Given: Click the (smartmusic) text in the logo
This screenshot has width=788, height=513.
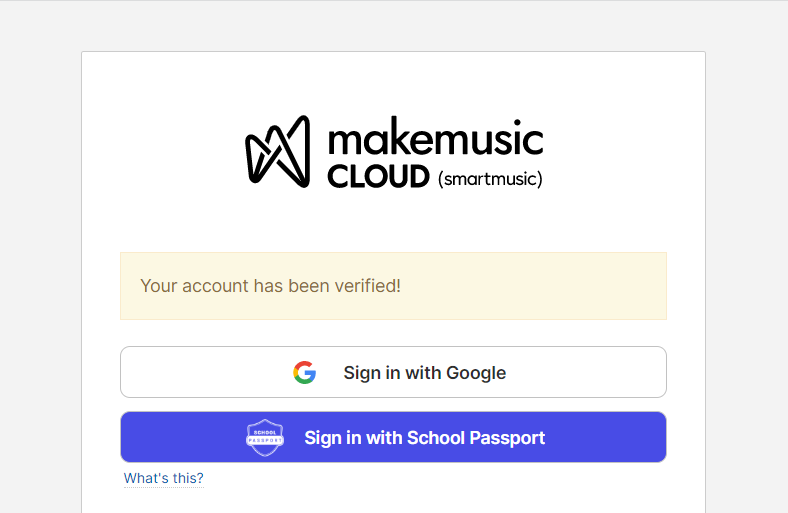Looking at the screenshot, I should (490, 179).
